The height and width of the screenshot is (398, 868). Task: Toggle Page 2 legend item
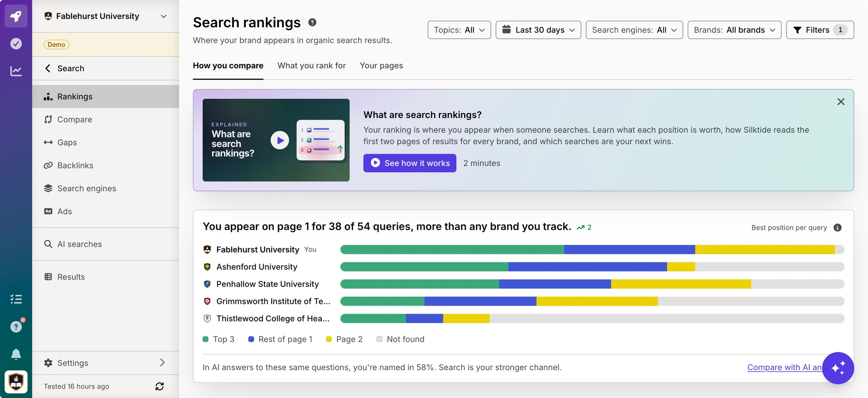click(344, 339)
